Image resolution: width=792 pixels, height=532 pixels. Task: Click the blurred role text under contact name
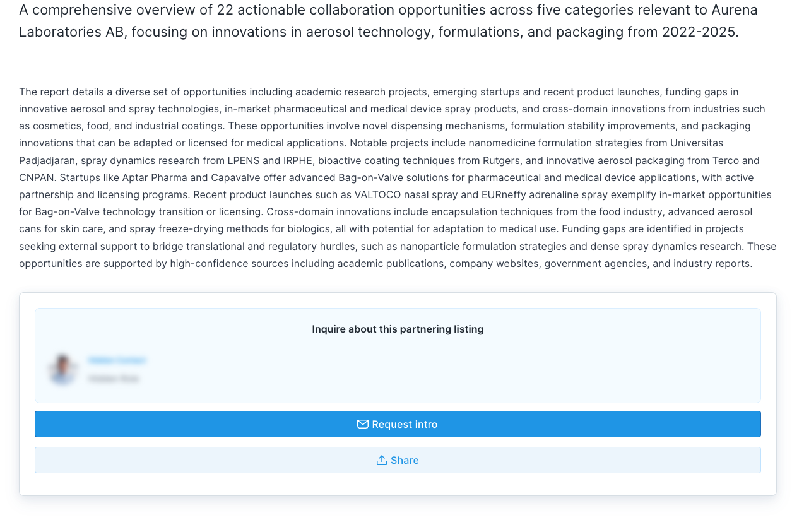coord(114,379)
